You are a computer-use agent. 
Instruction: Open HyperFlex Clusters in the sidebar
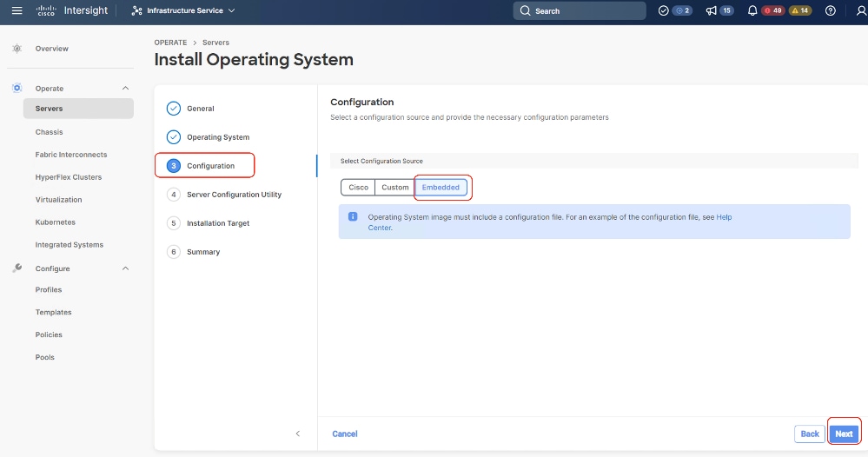(x=69, y=177)
